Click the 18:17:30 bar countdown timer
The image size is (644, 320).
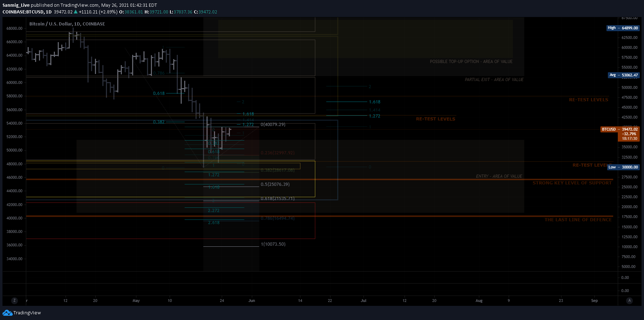(x=629, y=138)
